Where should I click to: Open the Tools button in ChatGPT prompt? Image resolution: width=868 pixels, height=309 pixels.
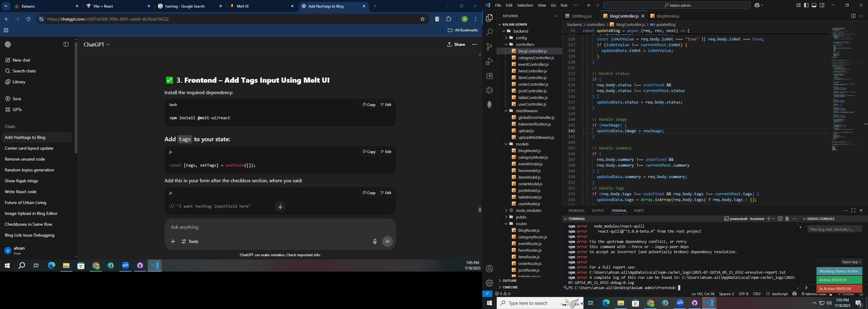point(190,241)
